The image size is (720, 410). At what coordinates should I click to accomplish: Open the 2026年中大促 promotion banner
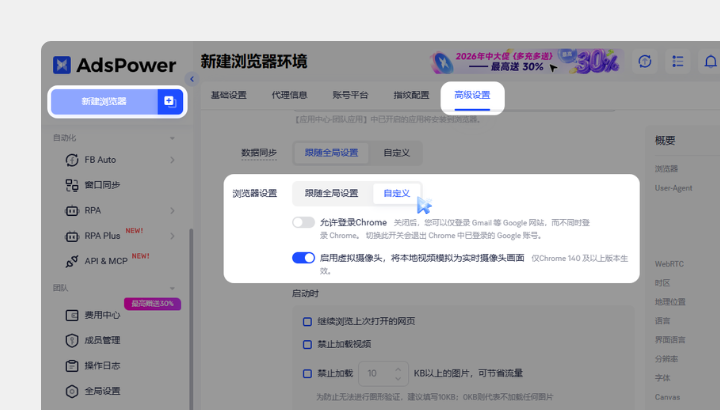coord(527,62)
